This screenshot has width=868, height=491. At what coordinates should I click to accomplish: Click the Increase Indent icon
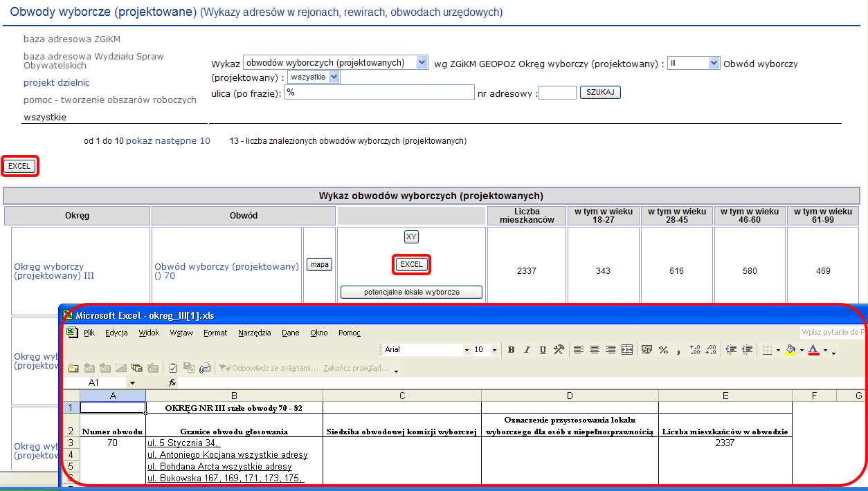(x=747, y=350)
